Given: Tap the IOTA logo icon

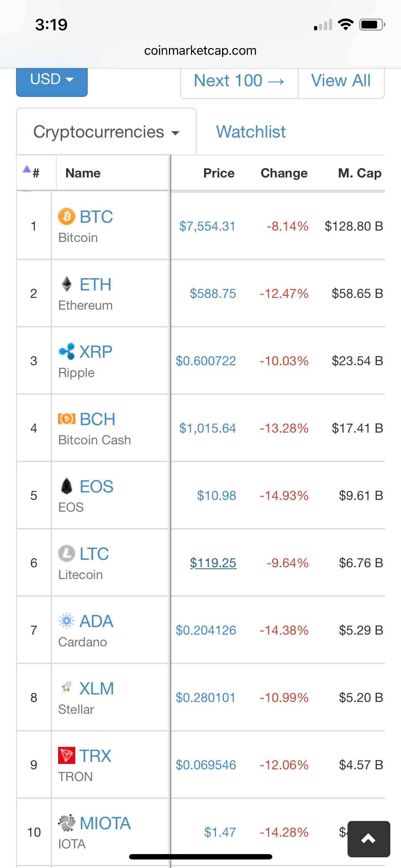Looking at the screenshot, I should (67, 823).
